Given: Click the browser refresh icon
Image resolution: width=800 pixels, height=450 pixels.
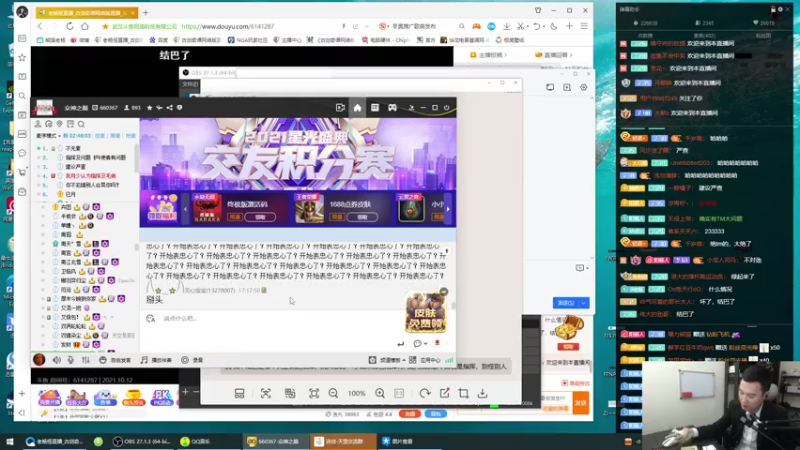Looking at the screenshot, I should (69, 26).
